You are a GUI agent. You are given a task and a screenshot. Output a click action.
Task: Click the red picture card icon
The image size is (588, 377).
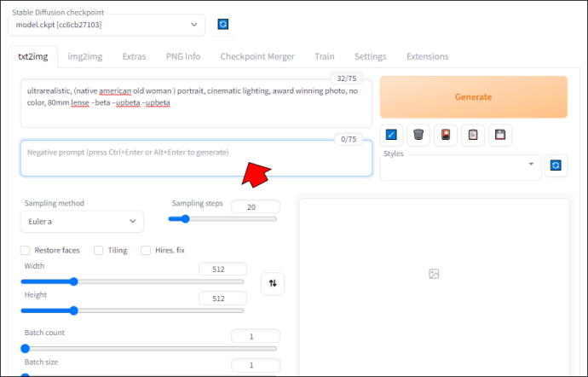click(x=446, y=135)
